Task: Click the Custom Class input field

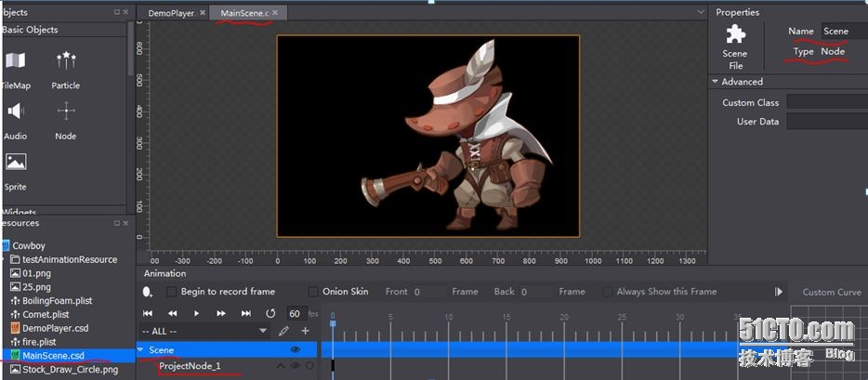Action: tap(827, 102)
